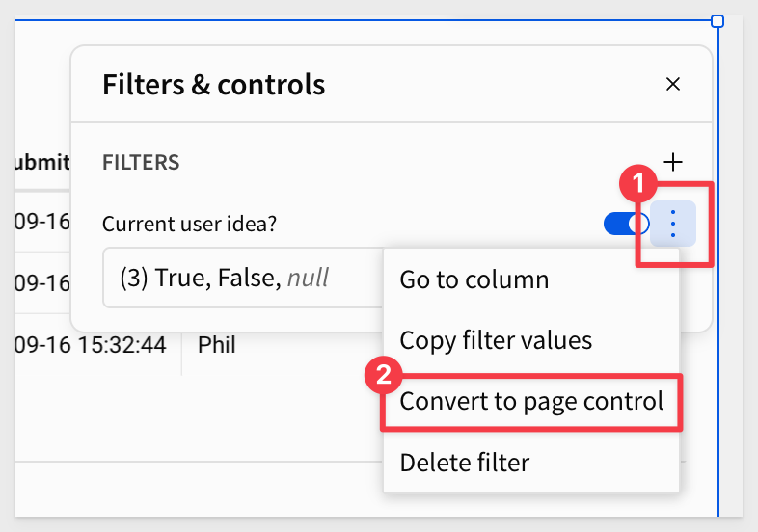758x532 pixels.
Task: Click the red number 2 annotation badge
Action: point(384,375)
